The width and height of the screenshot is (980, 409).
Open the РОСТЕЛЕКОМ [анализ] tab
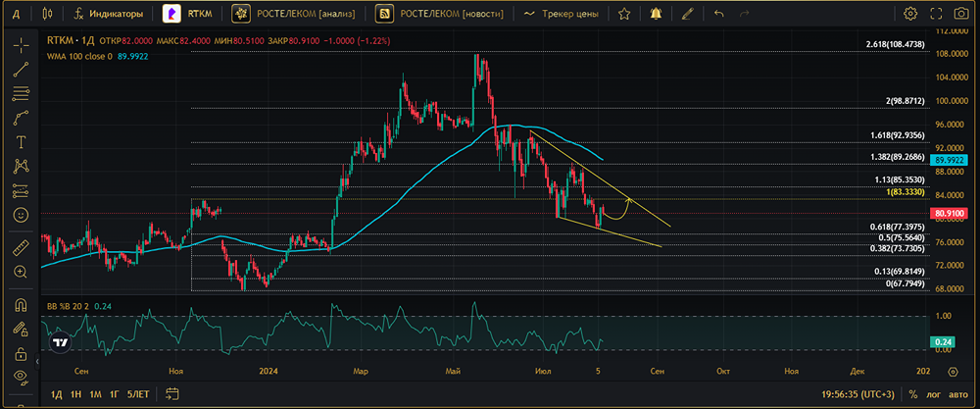pyautogui.click(x=300, y=14)
